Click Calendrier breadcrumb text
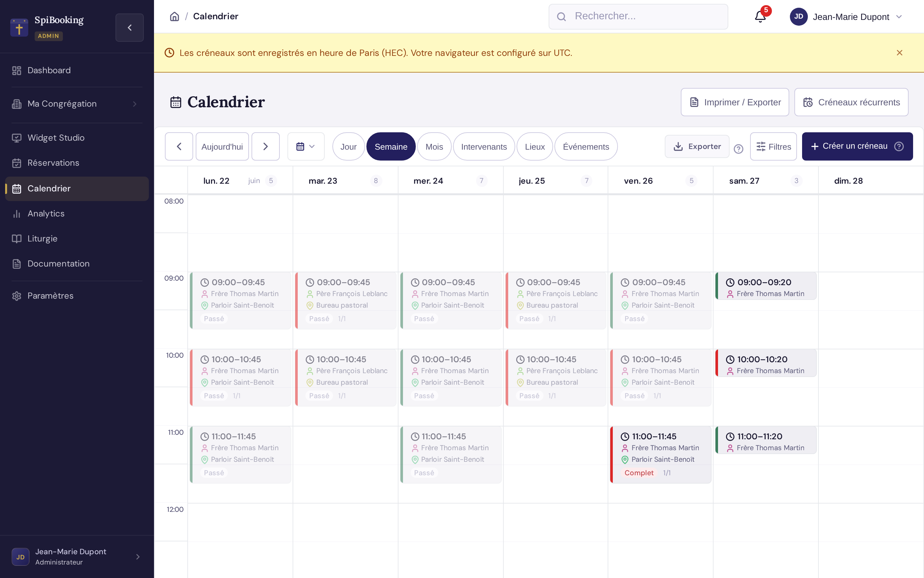Viewport: 924px width, 578px height. (215, 16)
